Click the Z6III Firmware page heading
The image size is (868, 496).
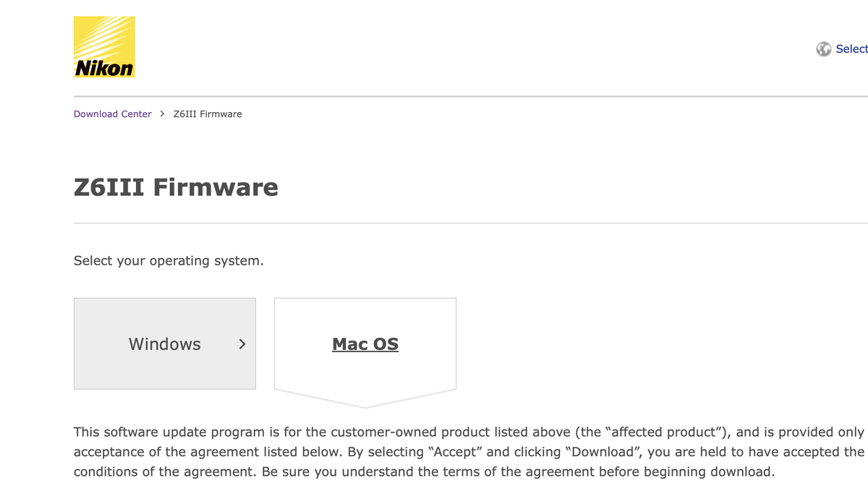[x=176, y=187]
